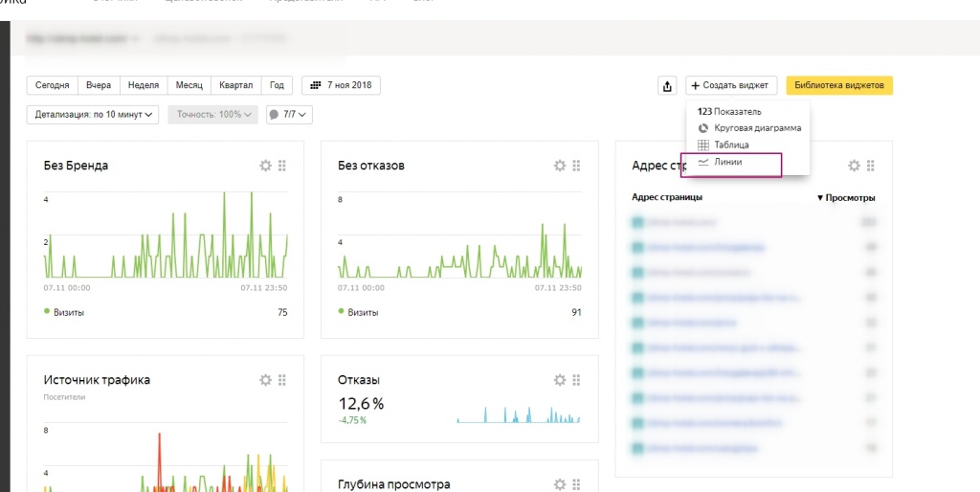Click the Создать виджет button
Viewport: 980px width, 492px height.
click(732, 86)
